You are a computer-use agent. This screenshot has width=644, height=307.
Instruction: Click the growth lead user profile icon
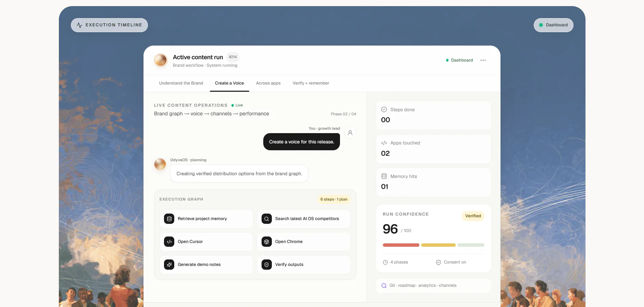[x=350, y=133]
